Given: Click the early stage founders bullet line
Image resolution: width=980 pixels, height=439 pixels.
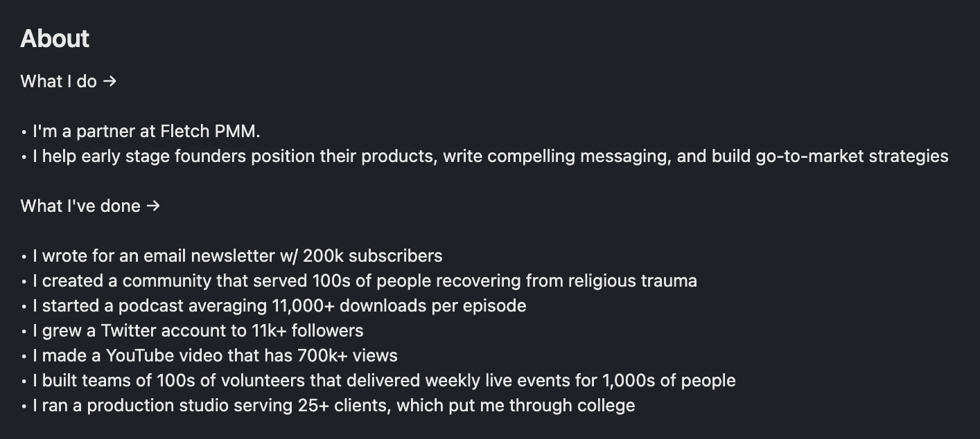Looking at the screenshot, I should (x=484, y=156).
